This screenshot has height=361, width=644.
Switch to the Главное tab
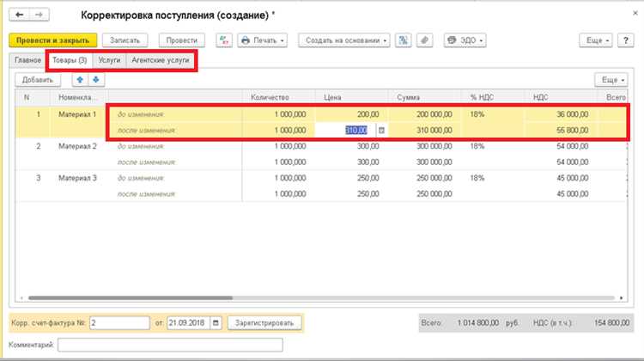point(27,61)
